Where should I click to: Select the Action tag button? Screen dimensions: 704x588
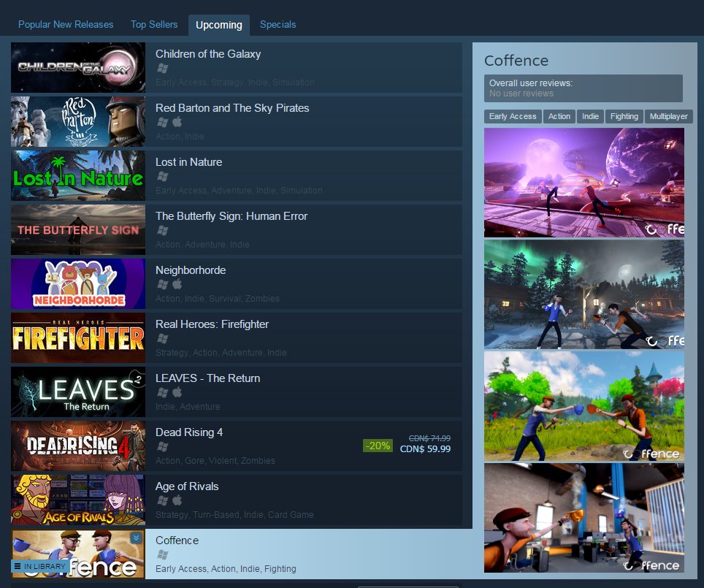pyautogui.click(x=559, y=116)
